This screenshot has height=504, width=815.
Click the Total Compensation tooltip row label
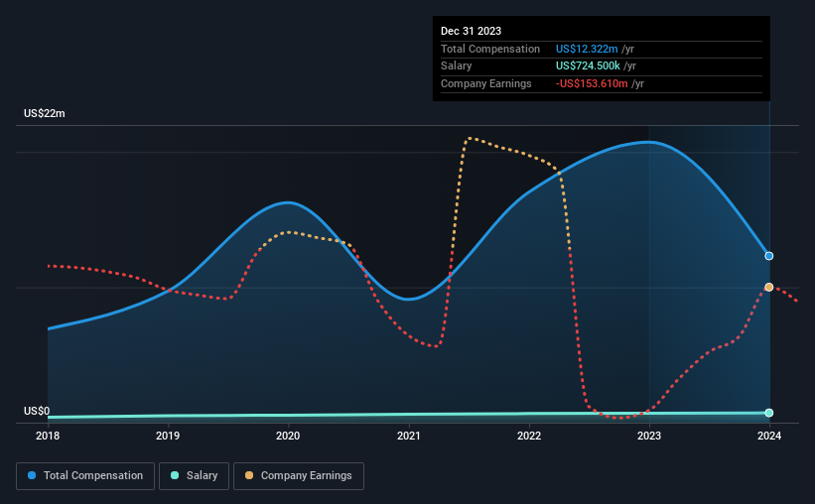490,49
